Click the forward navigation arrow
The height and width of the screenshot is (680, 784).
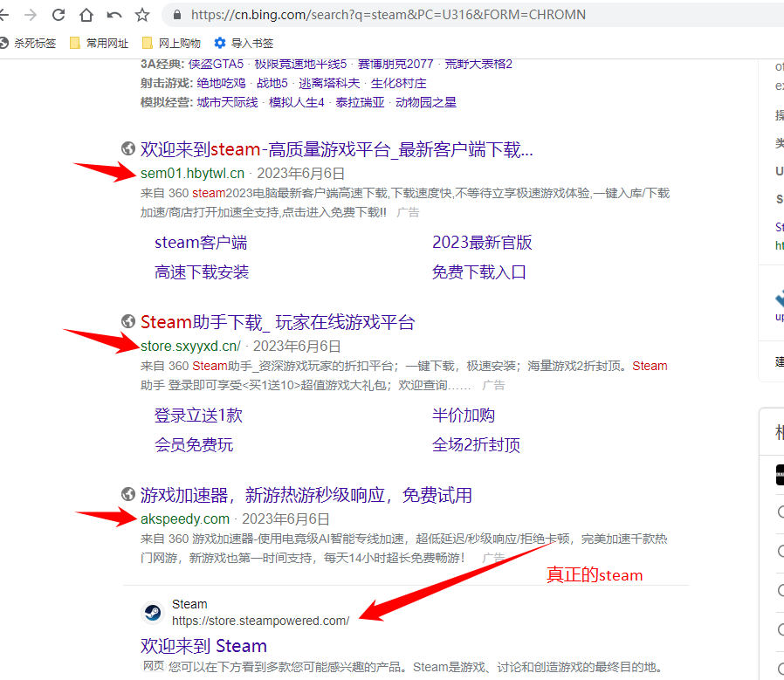(x=31, y=15)
